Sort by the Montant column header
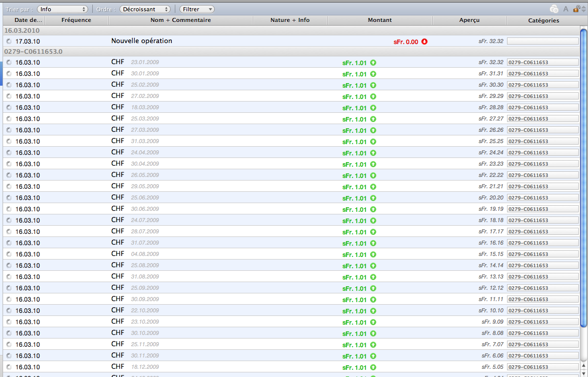The image size is (588, 377). pos(379,20)
